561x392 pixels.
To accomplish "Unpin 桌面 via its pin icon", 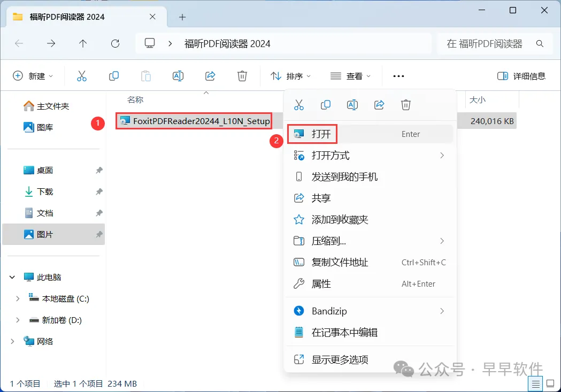I will 99,170.
